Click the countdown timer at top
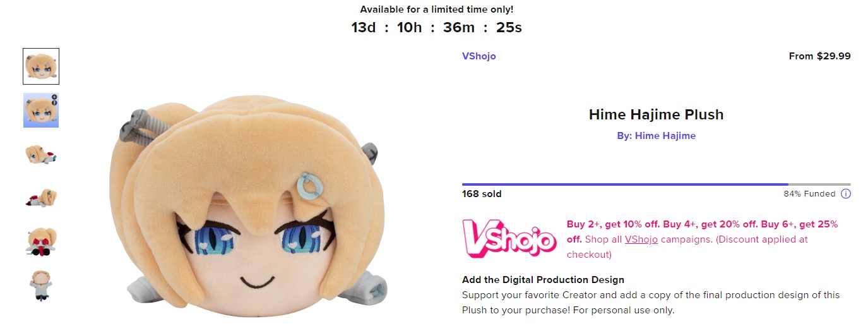 pos(436,28)
